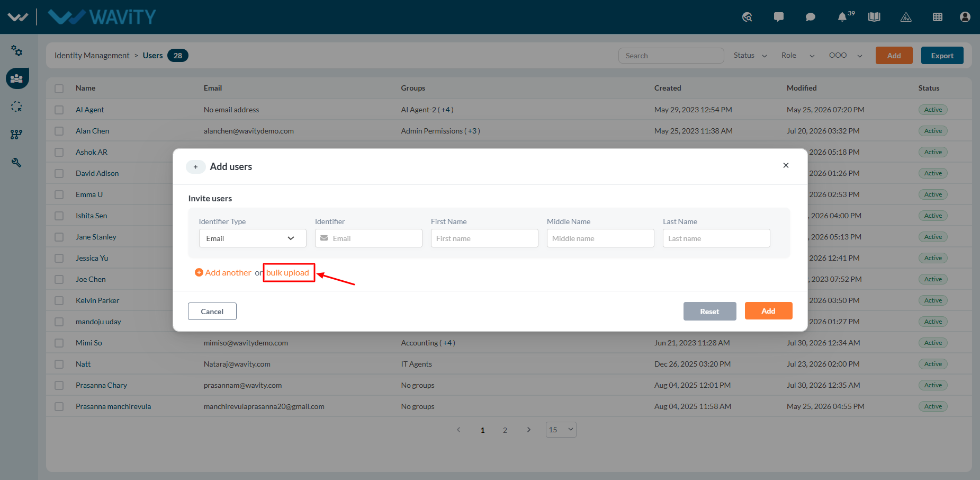The width and height of the screenshot is (980, 480).
Task: Open the Identifier Type dropdown showing Email
Action: coord(253,238)
